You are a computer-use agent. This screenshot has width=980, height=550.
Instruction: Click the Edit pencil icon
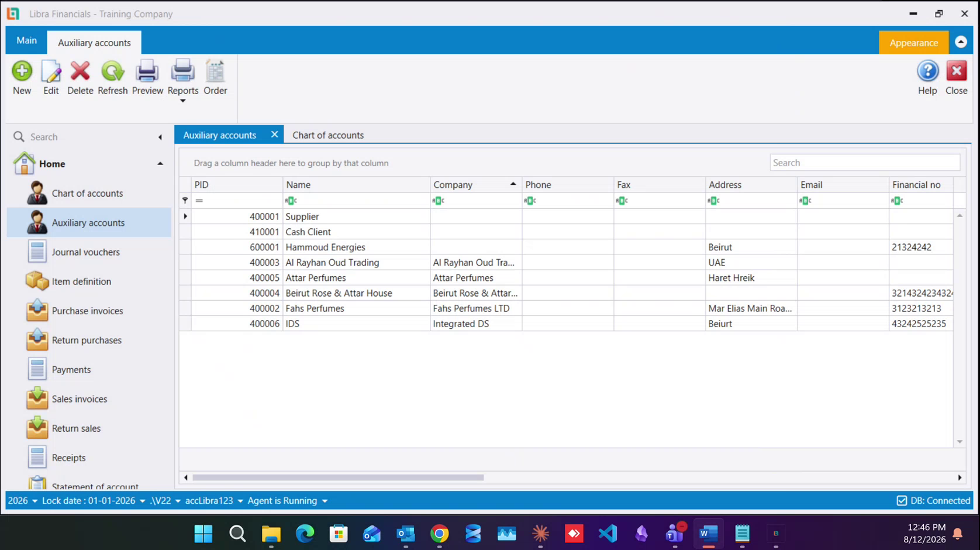point(51,71)
